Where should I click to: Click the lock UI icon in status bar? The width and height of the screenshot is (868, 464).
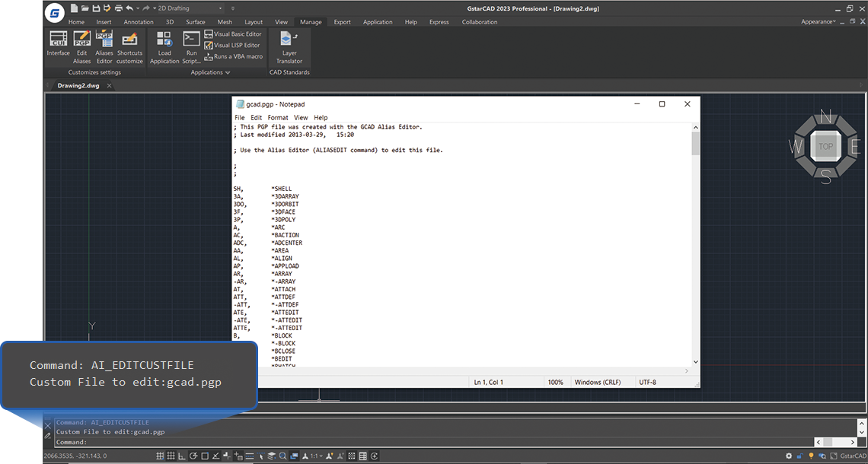point(800,456)
